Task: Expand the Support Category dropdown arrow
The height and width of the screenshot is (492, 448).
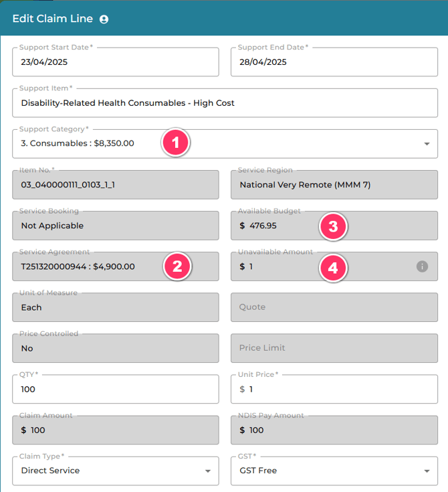Action: coord(427,144)
